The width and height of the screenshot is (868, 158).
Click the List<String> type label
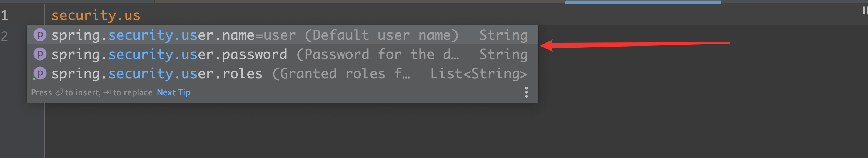pos(478,74)
